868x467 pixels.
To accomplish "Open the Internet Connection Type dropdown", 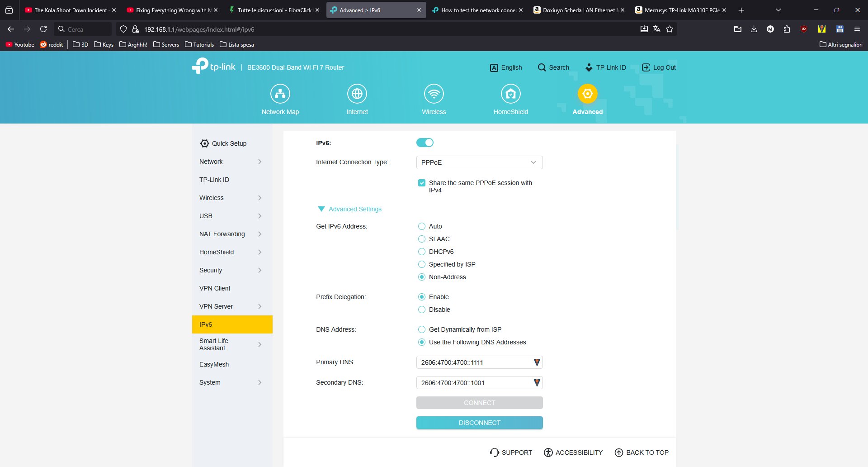I will tap(479, 162).
